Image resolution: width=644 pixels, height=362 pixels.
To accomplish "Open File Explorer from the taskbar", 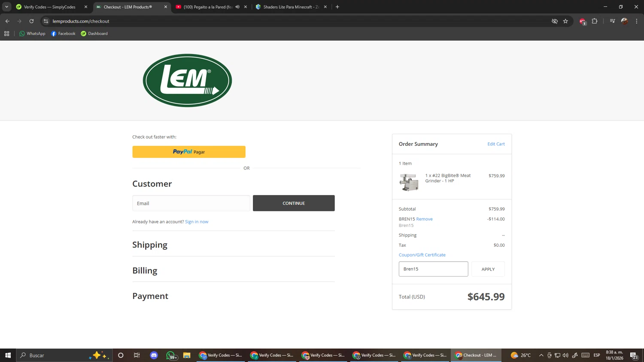I will [187, 355].
